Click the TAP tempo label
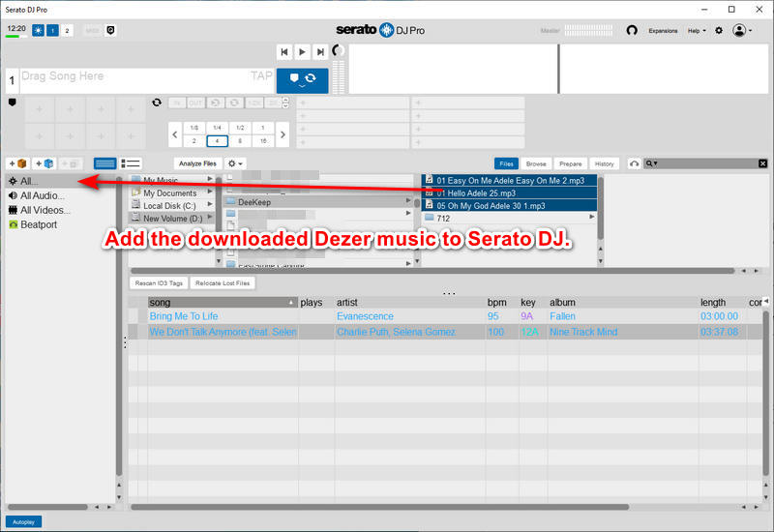 pyautogui.click(x=261, y=75)
